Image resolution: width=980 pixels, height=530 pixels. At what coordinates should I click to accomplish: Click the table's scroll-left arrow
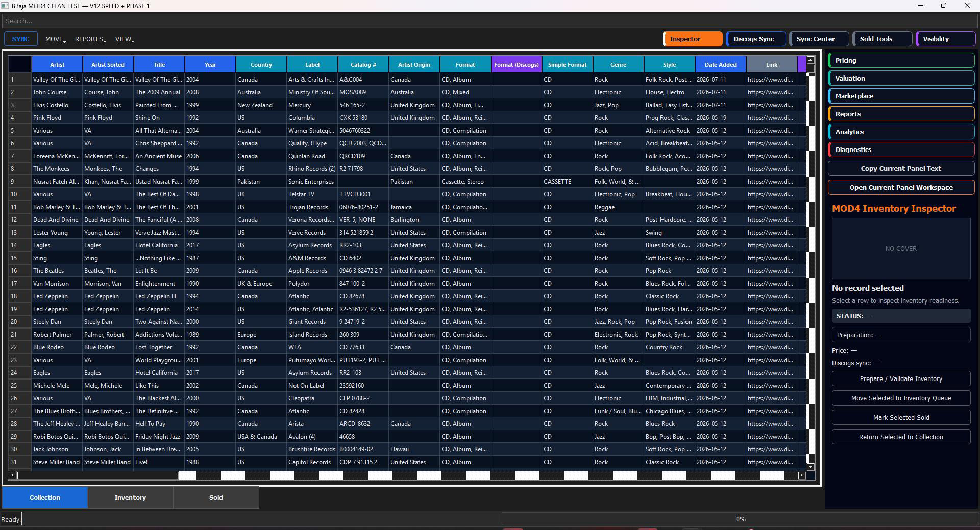pos(12,475)
